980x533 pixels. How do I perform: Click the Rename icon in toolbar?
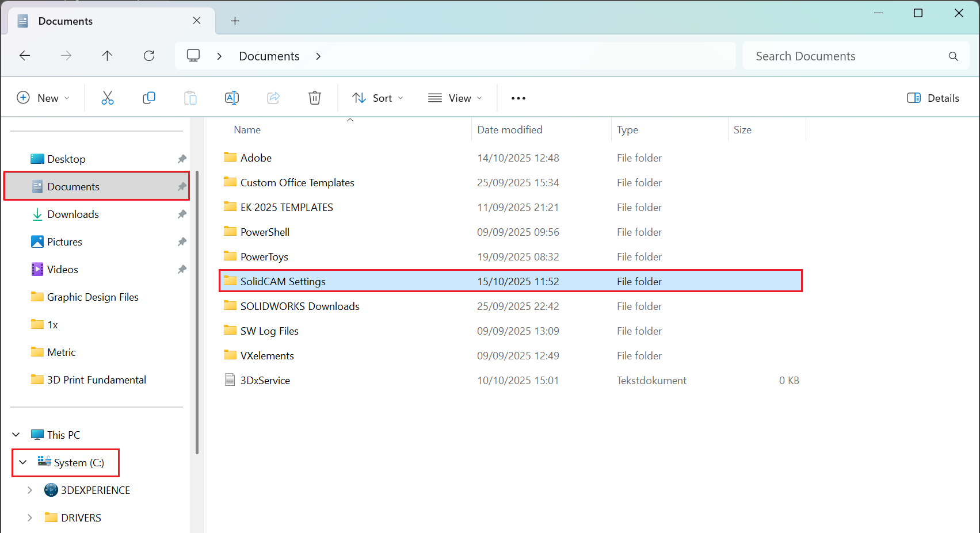coord(232,98)
